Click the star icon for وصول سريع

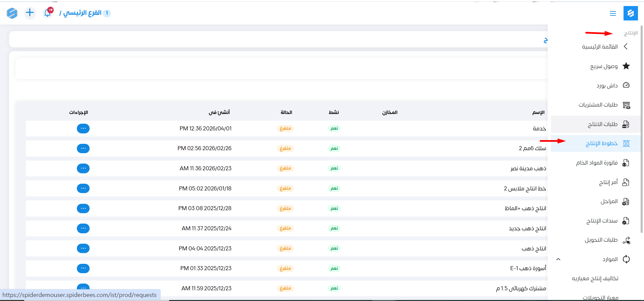626,66
